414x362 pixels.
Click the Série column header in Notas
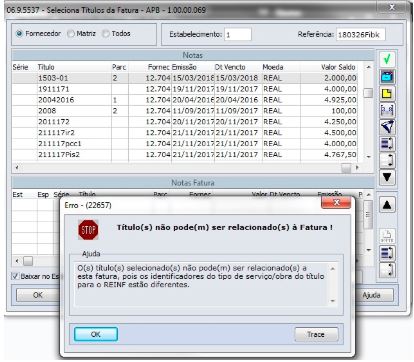point(20,67)
